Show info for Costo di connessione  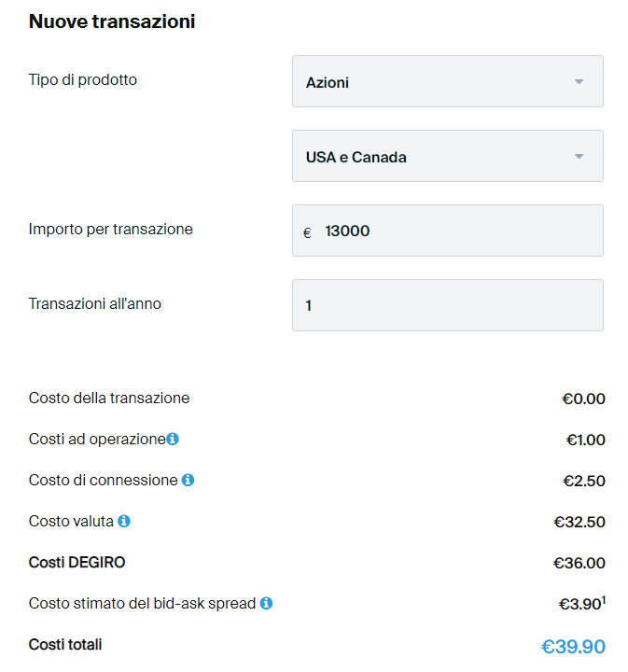[188, 480]
